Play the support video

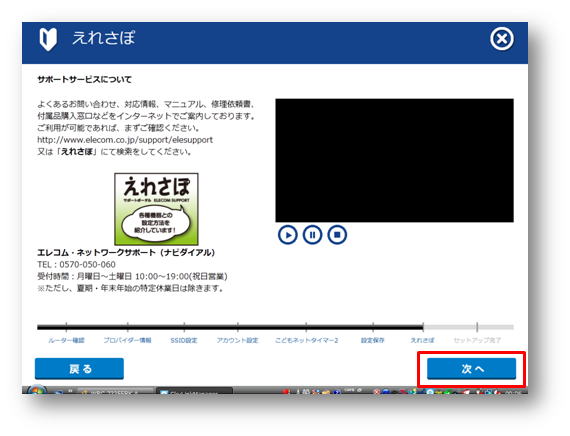tap(288, 235)
